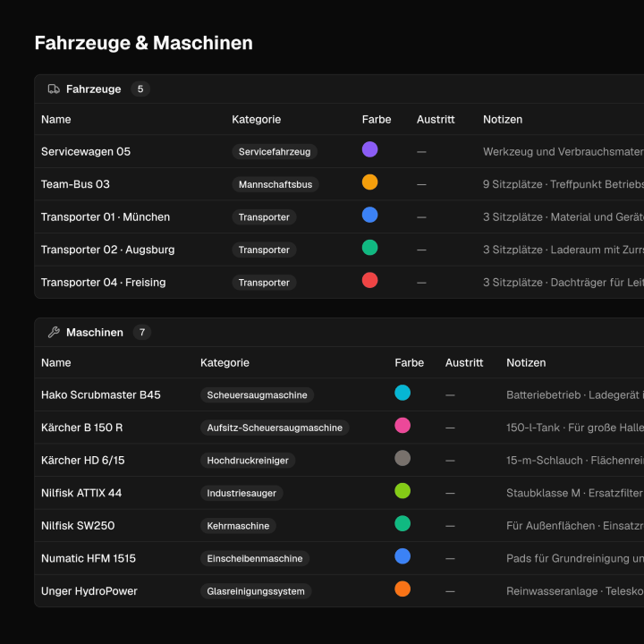Select the Kärcher B 150 R name cell

point(81,428)
